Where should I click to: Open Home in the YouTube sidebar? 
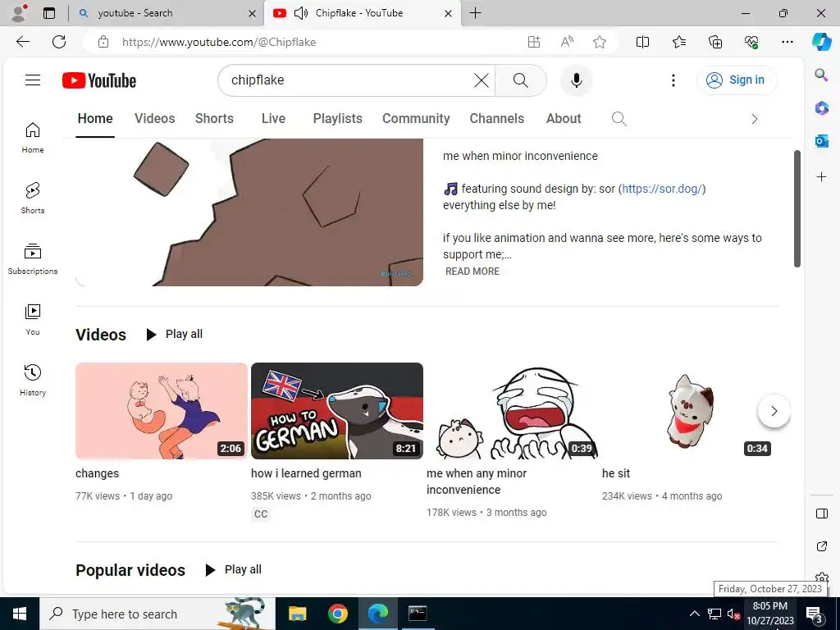[33, 138]
